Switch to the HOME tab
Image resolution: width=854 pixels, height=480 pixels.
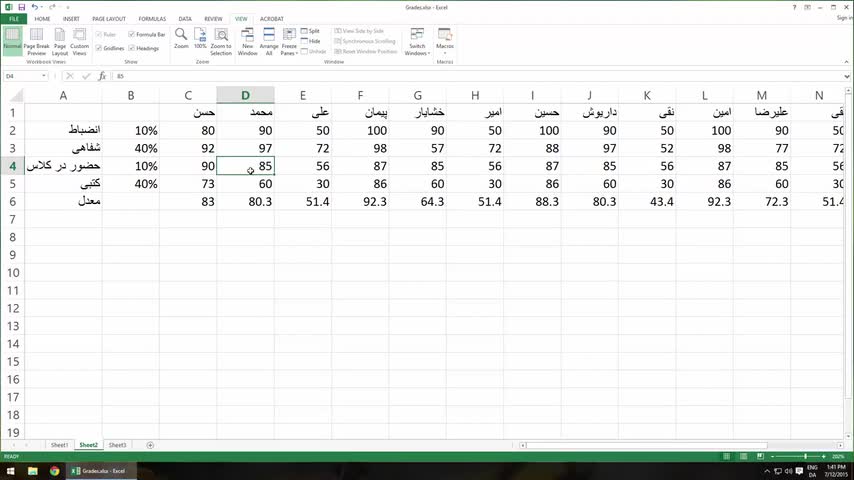[x=42, y=19]
